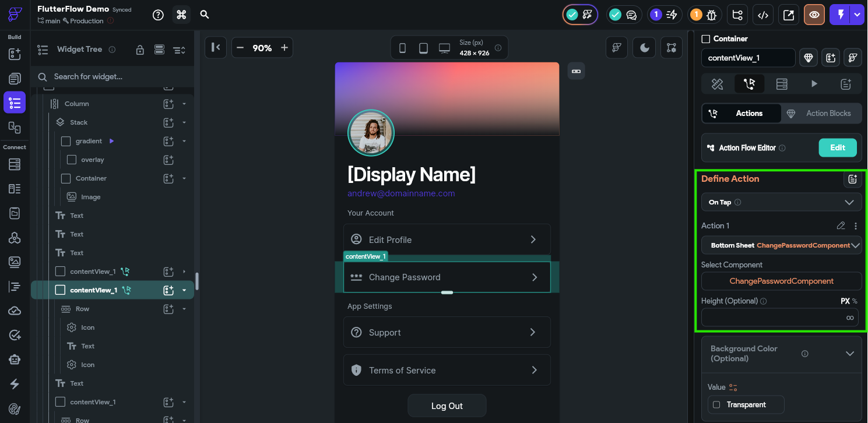Open Widget Palette in left sidebar
Image resolution: width=868 pixels, height=423 pixels.
15,54
